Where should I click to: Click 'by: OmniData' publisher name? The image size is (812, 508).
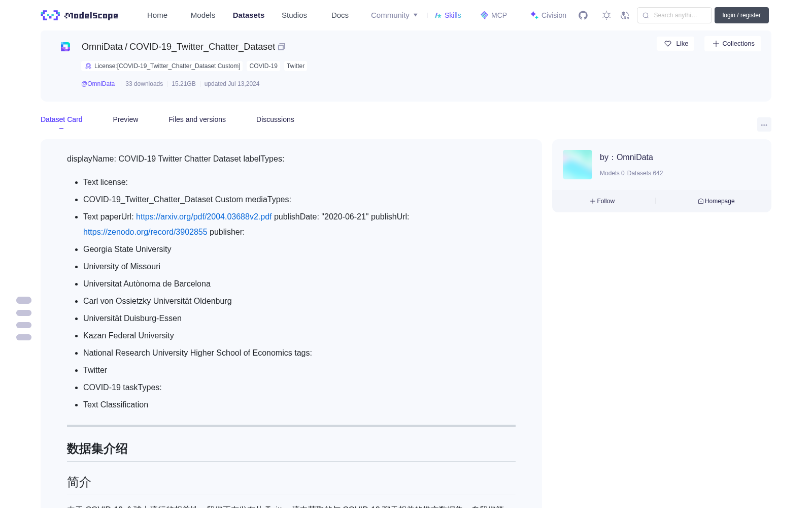pyautogui.click(x=626, y=157)
